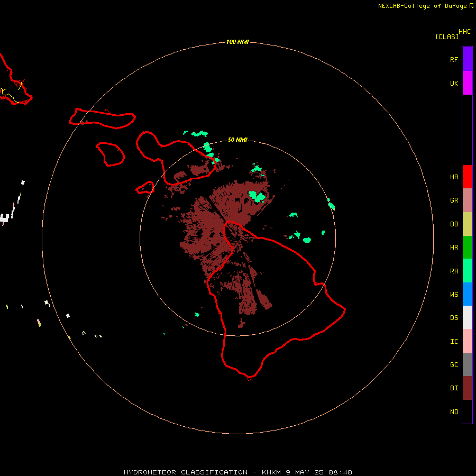Click the HHC product code label
This screenshot has width=476, height=476.
[x=464, y=32]
